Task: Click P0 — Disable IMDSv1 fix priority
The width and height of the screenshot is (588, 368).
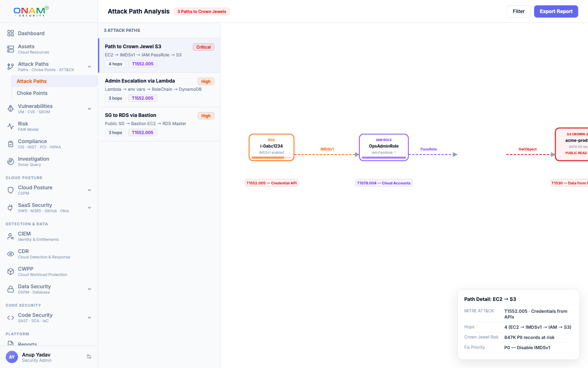Action: point(527,348)
